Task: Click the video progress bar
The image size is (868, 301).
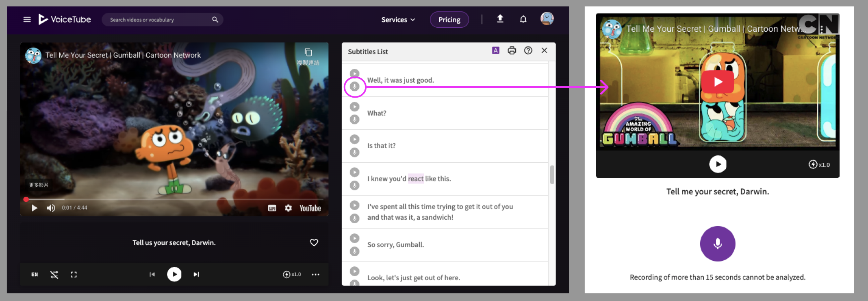Action: pos(175,199)
